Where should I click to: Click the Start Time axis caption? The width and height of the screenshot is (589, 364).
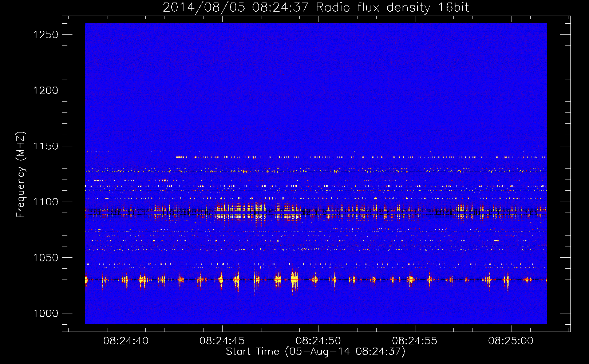(316, 352)
